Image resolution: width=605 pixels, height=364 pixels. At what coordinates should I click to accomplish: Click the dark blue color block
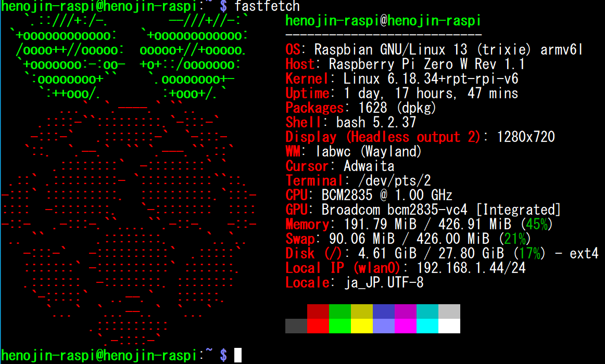[x=384, y=311]
